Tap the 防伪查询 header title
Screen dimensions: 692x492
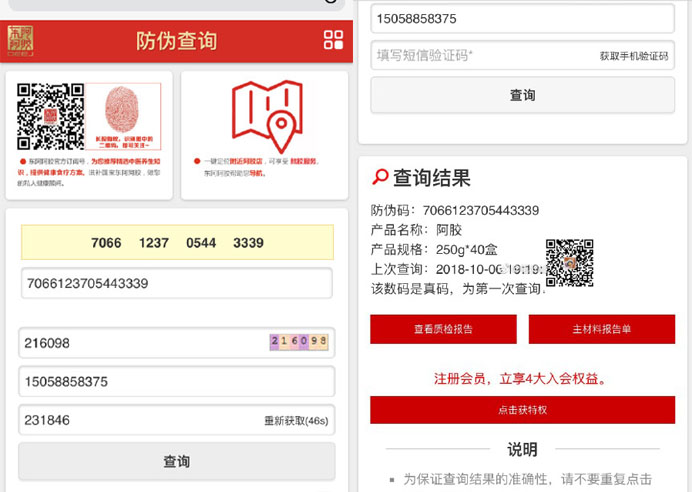[177, 41]
